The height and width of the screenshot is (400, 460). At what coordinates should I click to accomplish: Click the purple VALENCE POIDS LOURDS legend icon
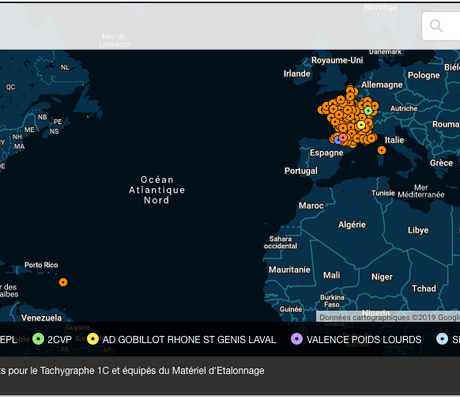[x=297, y=339]
